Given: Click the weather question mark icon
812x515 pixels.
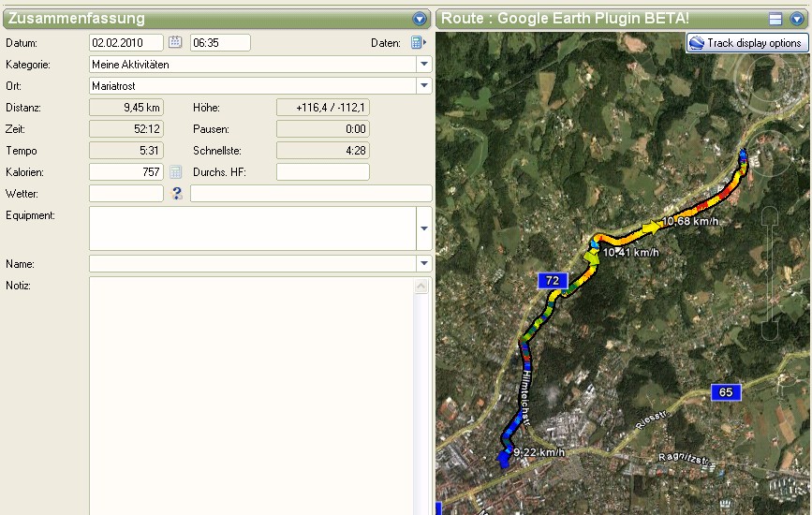Looking at the screenshot, I should point(177,194).
